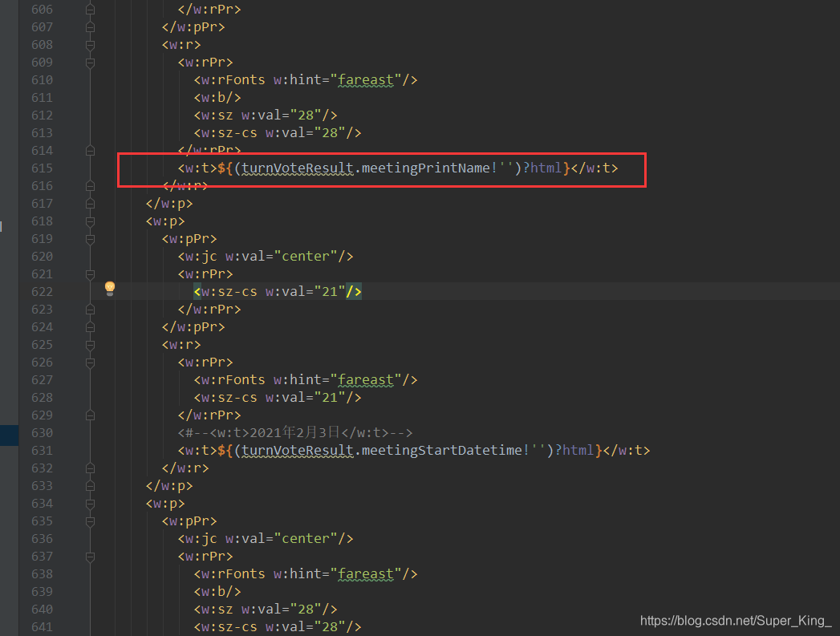This screenshot has height=636, width=840.
Task: Collapse the w:p block at line 618
Action: pyautogui.click(x=90, y=221)
